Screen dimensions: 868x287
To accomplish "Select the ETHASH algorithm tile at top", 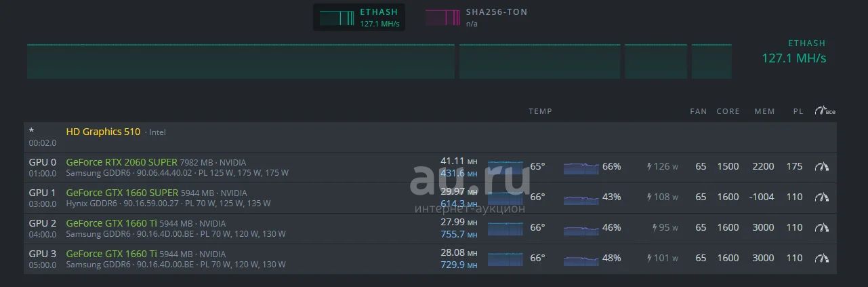I will [x=360, y=18].
